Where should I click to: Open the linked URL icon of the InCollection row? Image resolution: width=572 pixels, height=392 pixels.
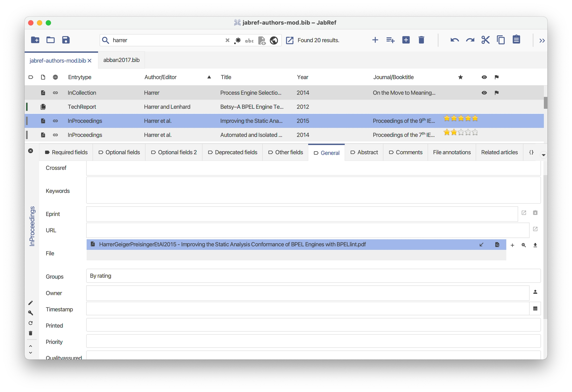pos(55,93)
